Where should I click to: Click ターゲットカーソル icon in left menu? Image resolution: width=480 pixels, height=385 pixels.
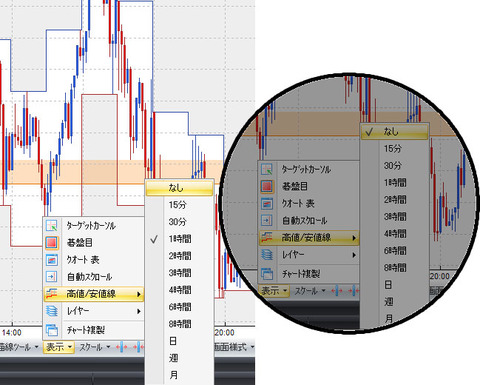pos(52,226)
